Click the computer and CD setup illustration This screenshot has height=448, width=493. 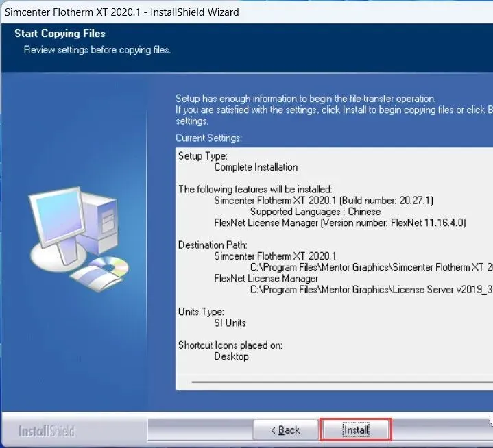click(x=79, y=239)
